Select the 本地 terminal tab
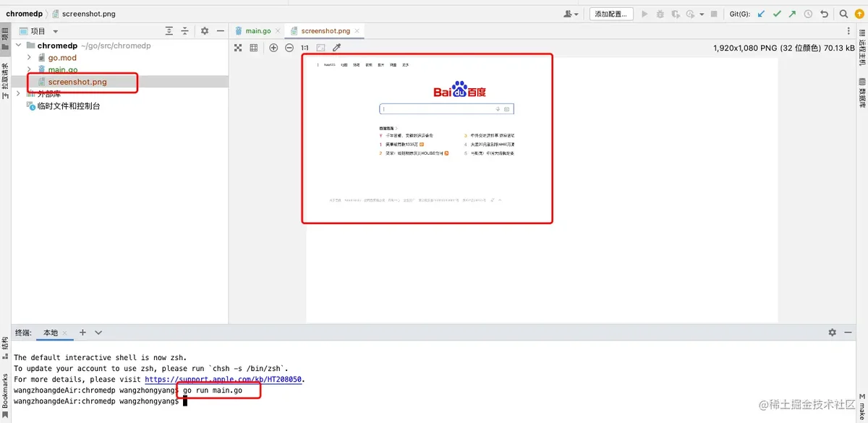This screenshot has width=868, height=423. [x=51, y=333]
